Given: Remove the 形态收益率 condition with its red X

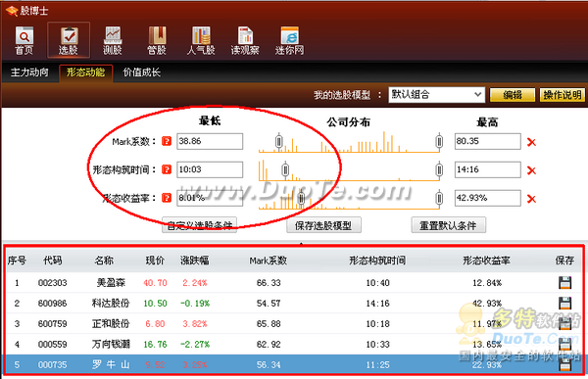Looking at the screenshot, I should 531,199.
